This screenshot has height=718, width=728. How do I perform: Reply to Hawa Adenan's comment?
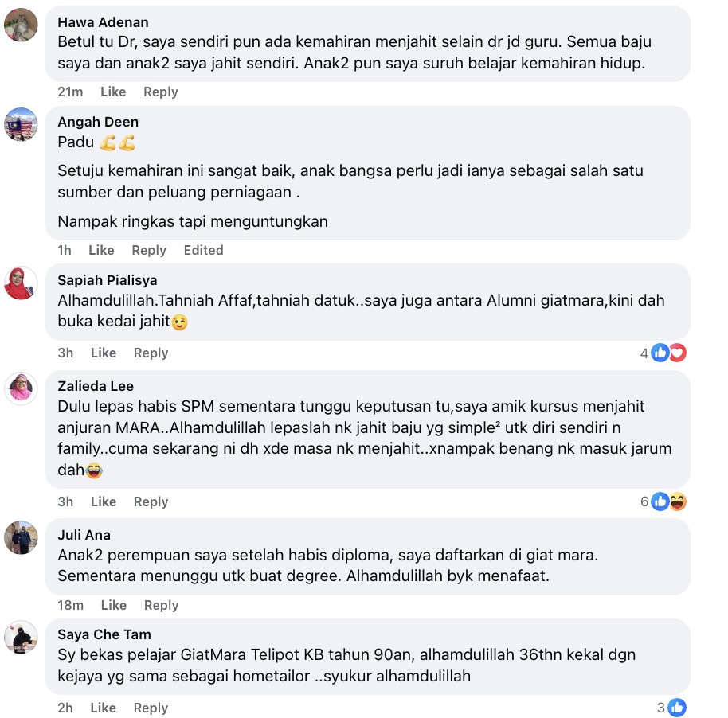(161, 92)
